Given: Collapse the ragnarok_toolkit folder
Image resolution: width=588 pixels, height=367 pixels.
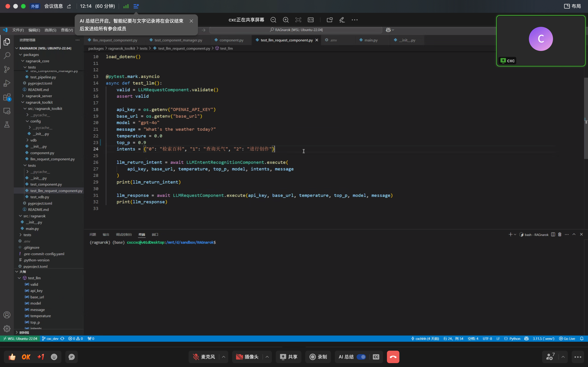Looking at the screenshot, I should pos(39,102).
